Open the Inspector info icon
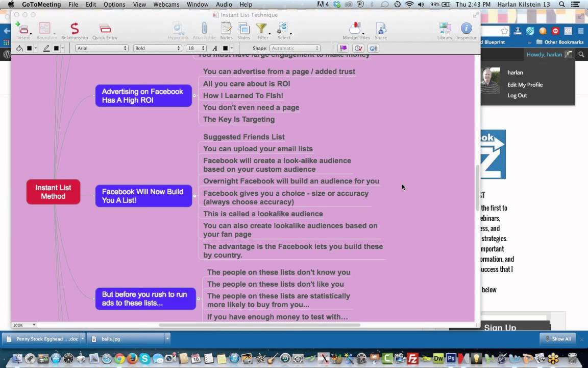This screenshot has height=368, width=588. click(x=466, y=28)
